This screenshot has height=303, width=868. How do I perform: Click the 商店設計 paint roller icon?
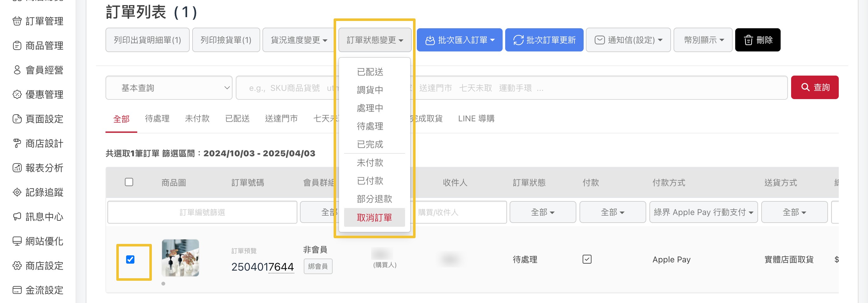click(x=17, y=144)
